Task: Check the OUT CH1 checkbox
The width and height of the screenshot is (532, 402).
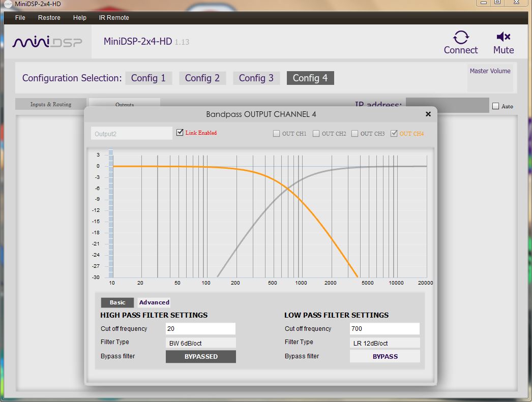Action: pyautogui.click(x=276, y=134)
